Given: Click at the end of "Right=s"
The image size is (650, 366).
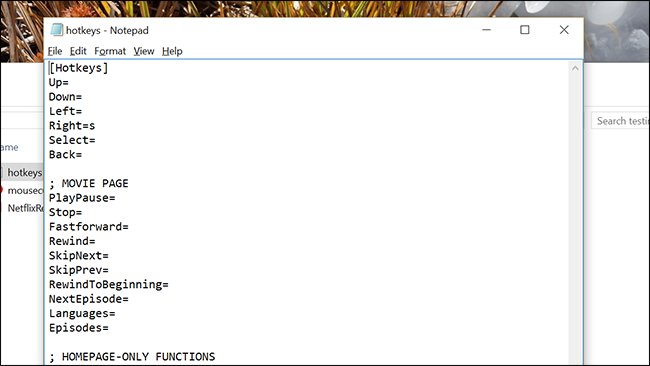Looking at the screenshot, I should pyautogui.click(x=95, y=126).
